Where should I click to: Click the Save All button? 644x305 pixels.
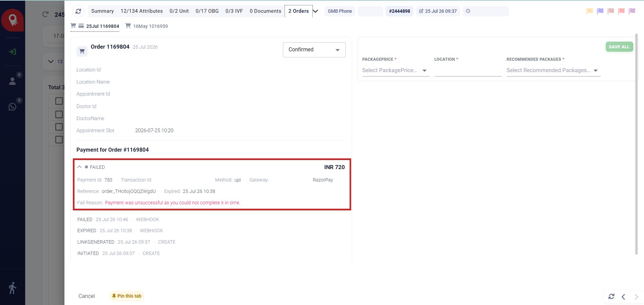pyautogui.click(x=619, y=47)
